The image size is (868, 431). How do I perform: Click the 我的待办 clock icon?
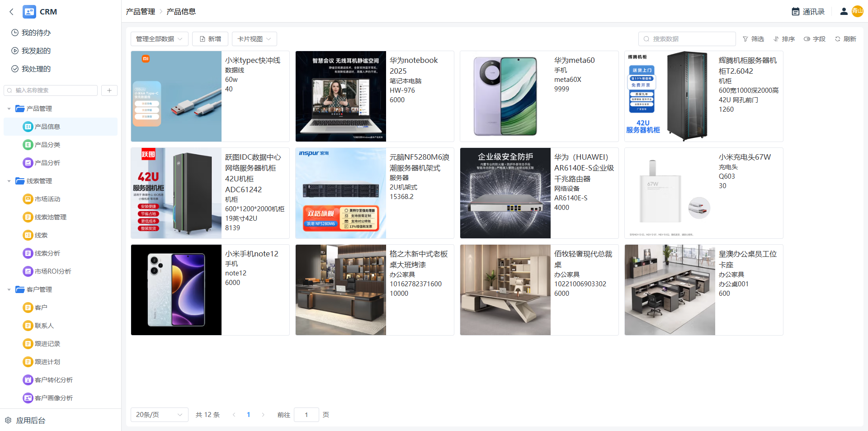(15, 33)
